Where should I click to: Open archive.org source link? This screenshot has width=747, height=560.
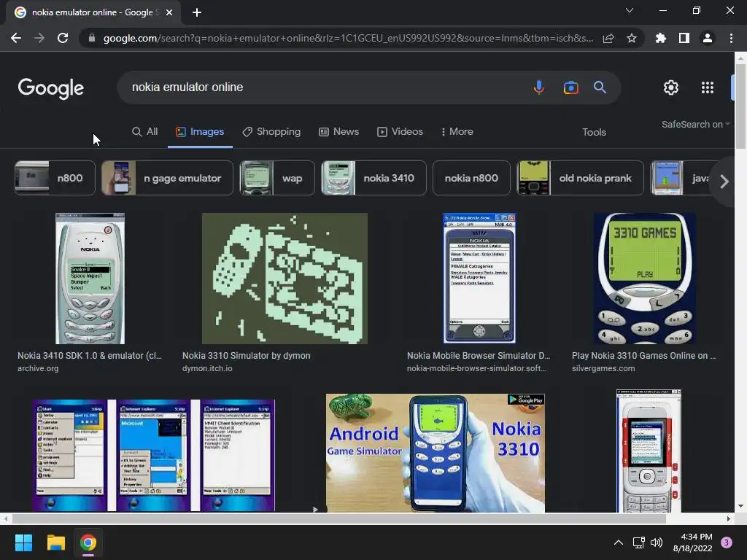(38, 368)
